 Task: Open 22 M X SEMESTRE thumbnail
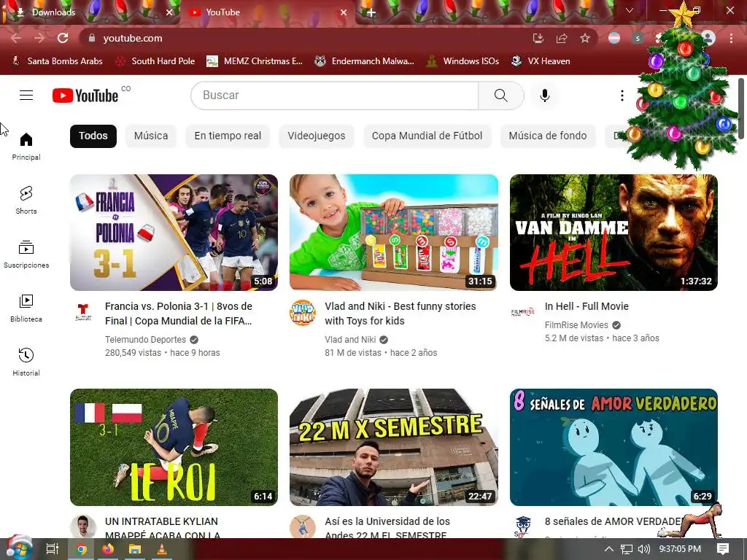click(393, 447)
